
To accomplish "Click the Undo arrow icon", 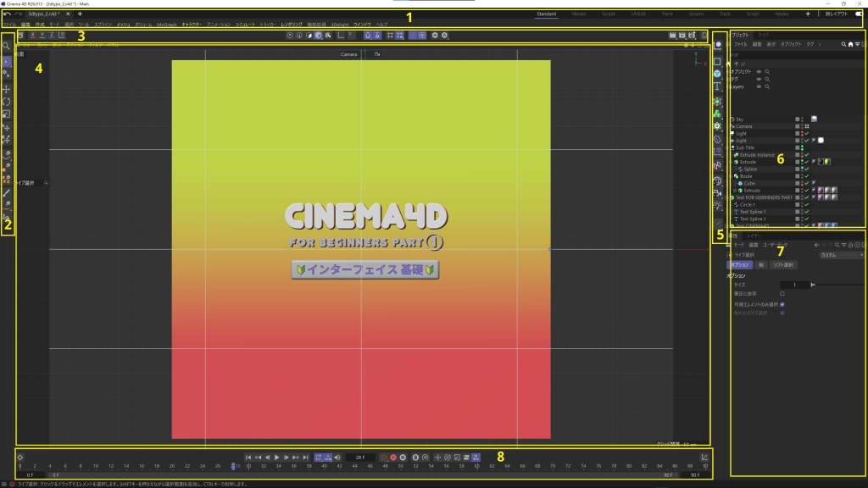I will pos(7,14).
